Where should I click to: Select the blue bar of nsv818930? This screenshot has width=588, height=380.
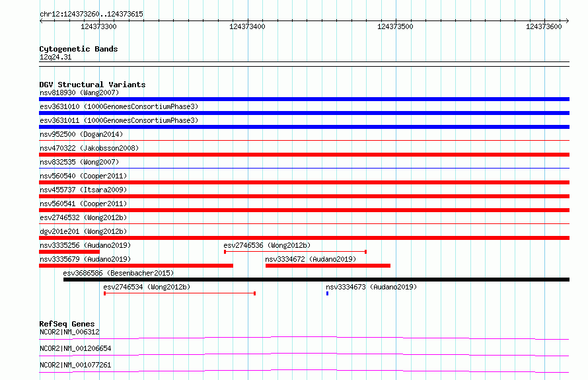(304, 99)
